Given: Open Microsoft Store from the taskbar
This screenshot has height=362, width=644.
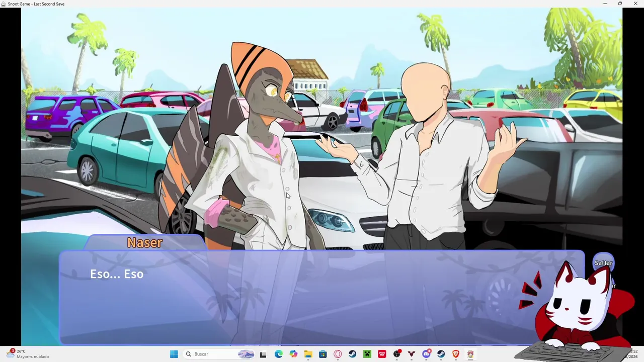Looking at the screenshot, I should click(x=323, y=354).
